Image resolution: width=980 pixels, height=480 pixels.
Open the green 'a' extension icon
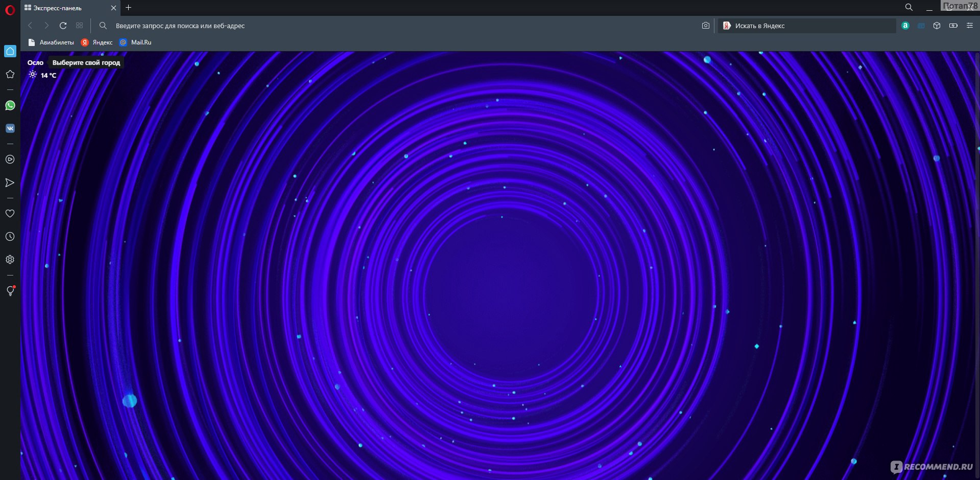pos(905,26)
